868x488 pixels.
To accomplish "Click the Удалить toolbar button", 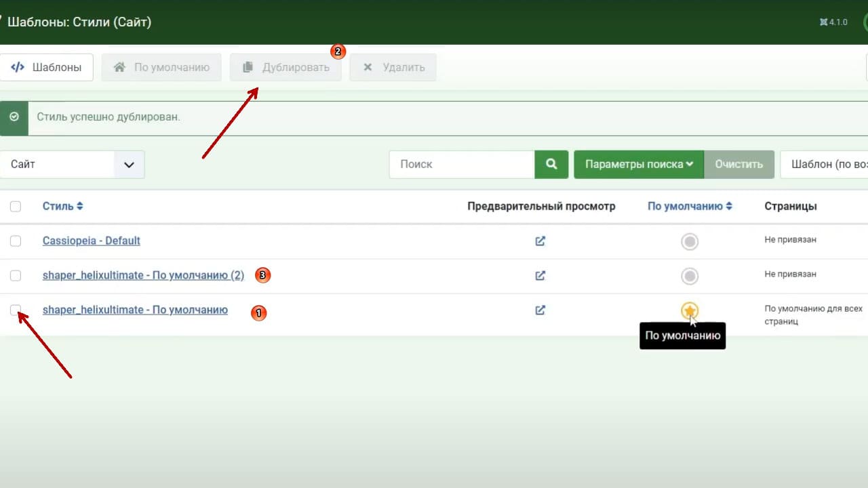I will (393, 68).
